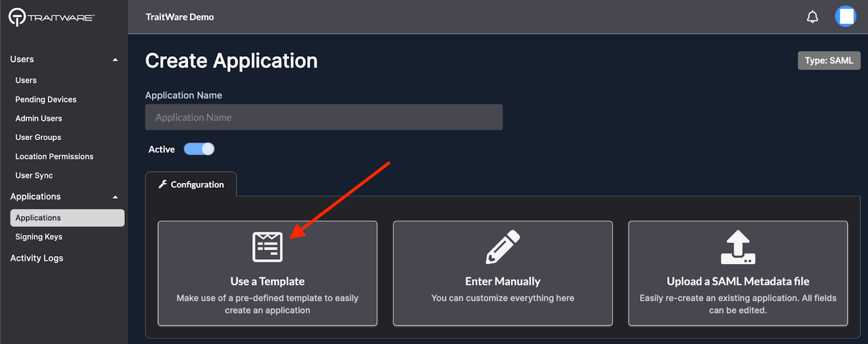Open Users in the sidebar

(26, 80)
